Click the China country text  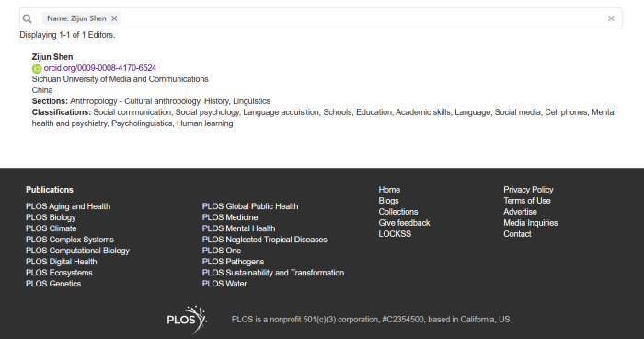42,90
